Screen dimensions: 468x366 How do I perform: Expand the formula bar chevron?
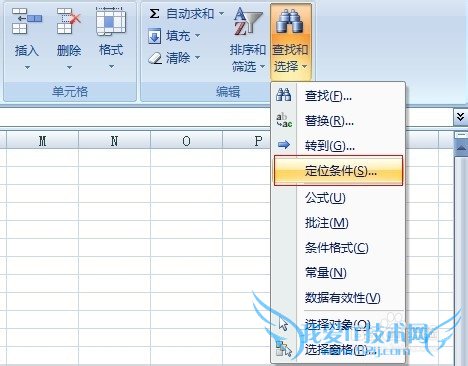(460, 117)
